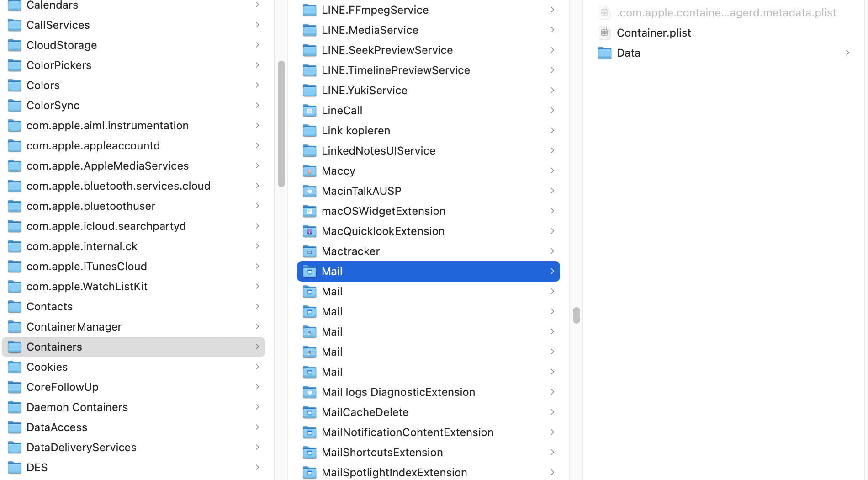Expand com.apple.appleaccountd via its chevron
The image size is (868, 480).
coord(257,145)
